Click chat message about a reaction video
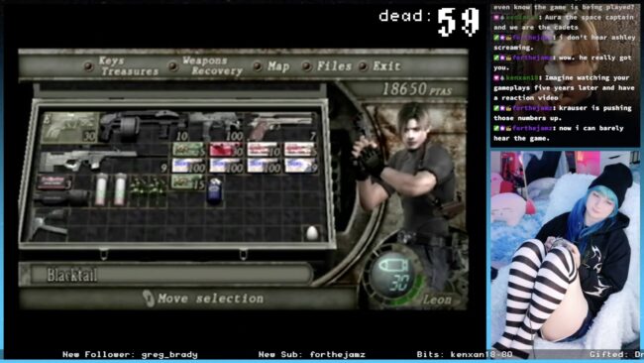The height and width of the screenshot is (363, 644). 565,87
